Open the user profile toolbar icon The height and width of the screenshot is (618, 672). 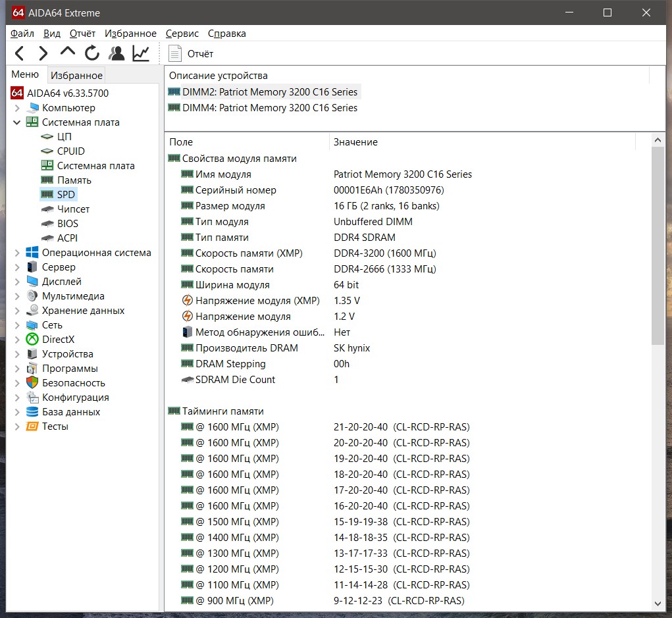[x=116, y=53]
